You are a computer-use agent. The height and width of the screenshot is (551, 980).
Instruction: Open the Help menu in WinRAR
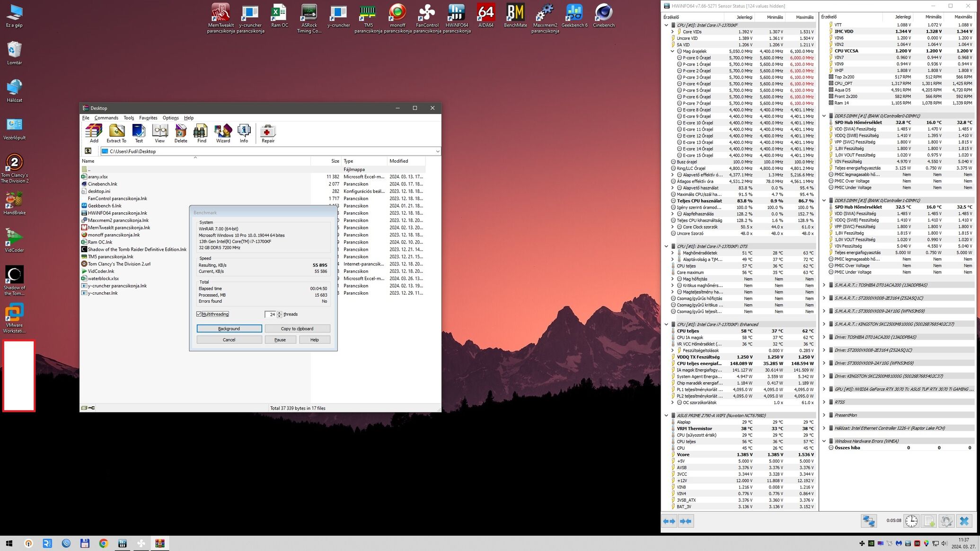(189, 118)
